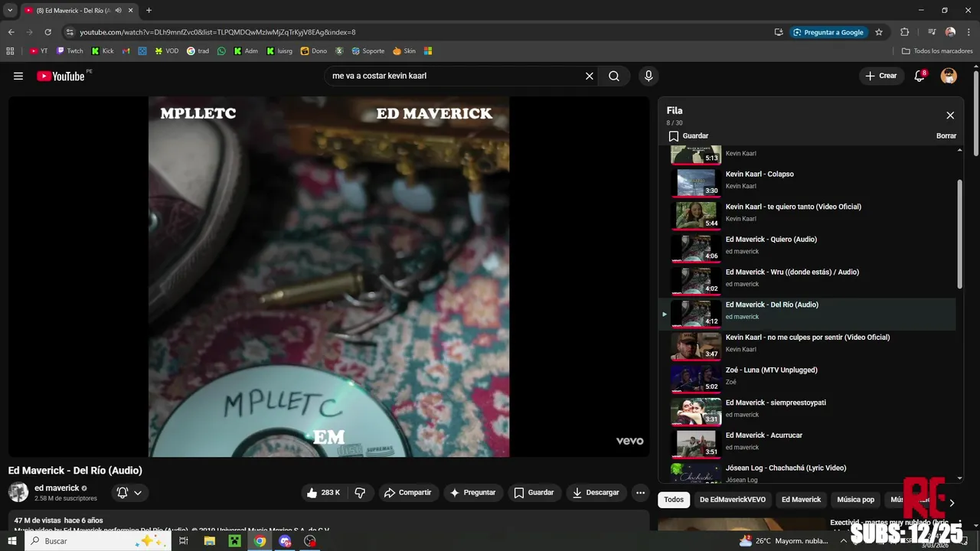Go to the YouTube home logo
Screen dimensions: 980x551
pyautogui.click(x=60, y=76)
